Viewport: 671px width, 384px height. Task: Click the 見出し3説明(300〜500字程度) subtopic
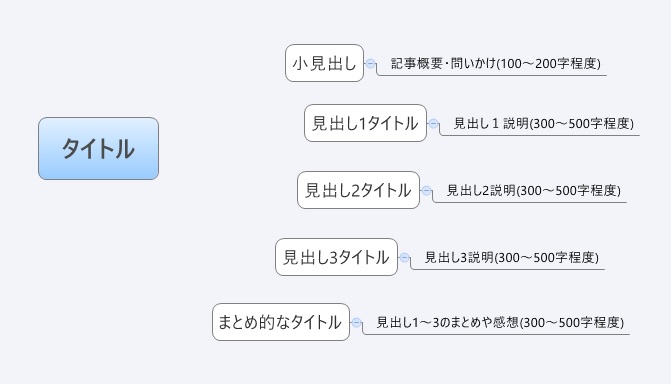(511, 258)
